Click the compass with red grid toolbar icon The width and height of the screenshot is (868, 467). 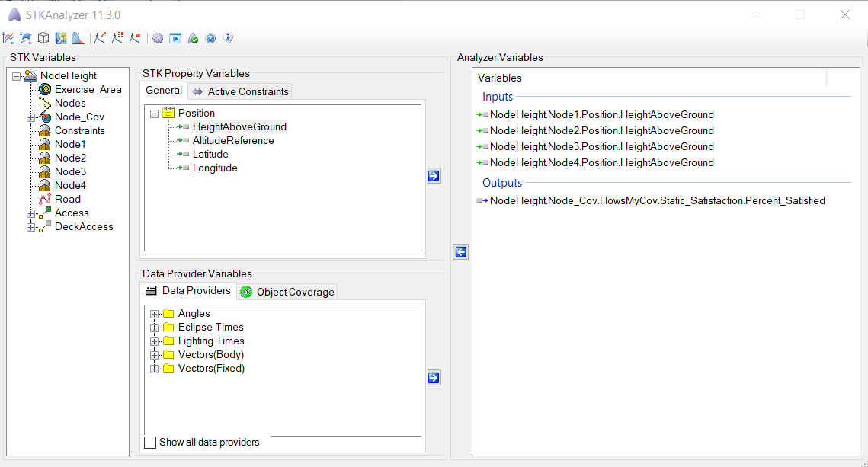coord(117,37)
